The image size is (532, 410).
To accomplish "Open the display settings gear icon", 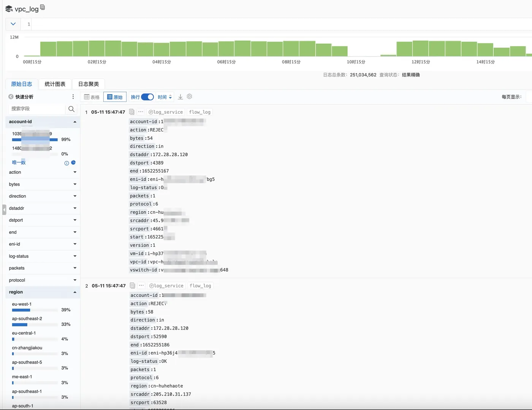I will (189, 97).
